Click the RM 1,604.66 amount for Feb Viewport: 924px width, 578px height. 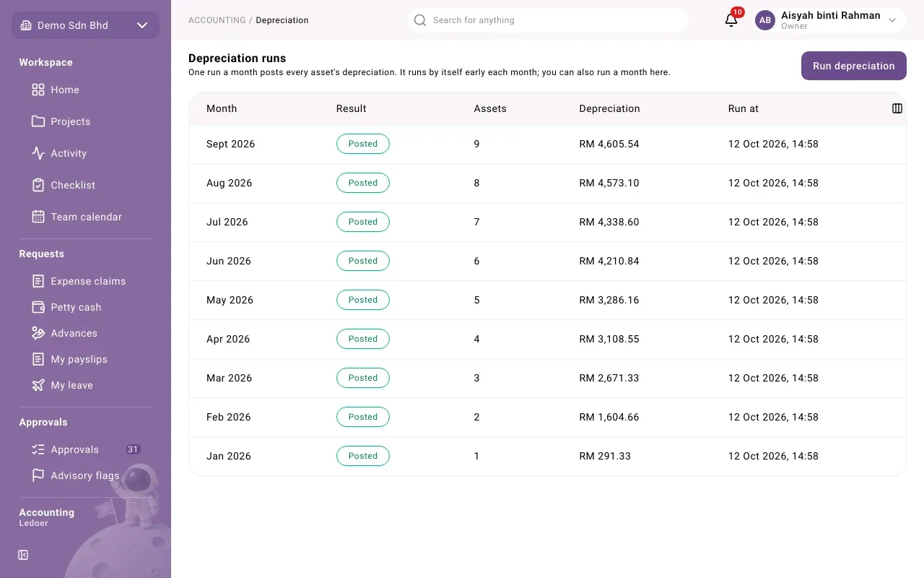[x=609, y=417]
